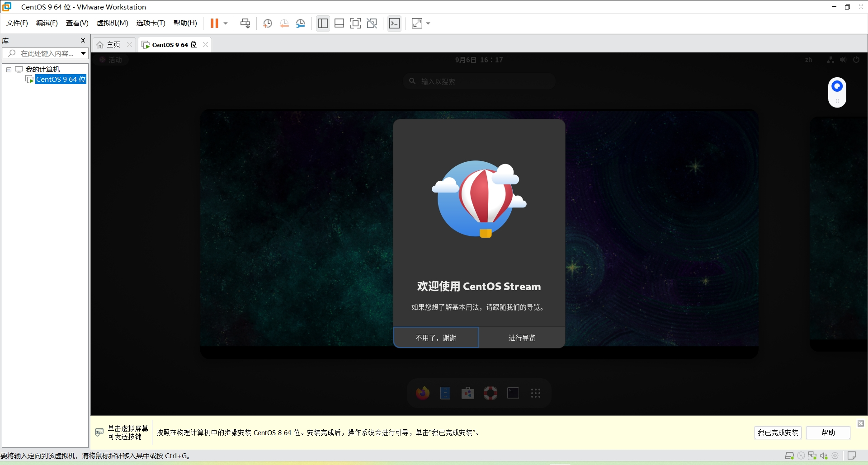Click the 帮助 button in install bar
The height and width of the screenshot is (465, 868).
tap(828, 432)
